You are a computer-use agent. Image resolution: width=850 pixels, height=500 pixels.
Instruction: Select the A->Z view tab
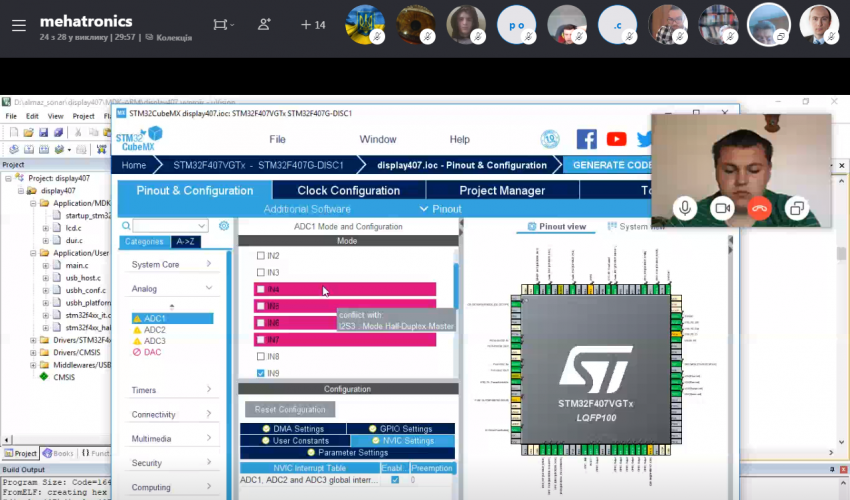pos(185,242)
